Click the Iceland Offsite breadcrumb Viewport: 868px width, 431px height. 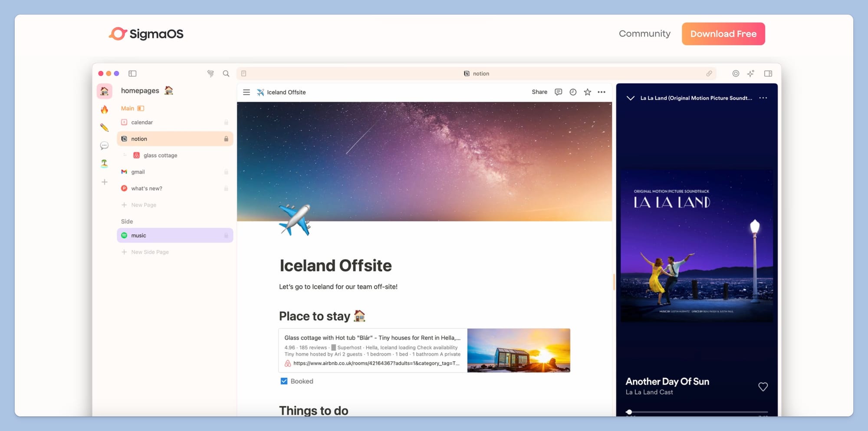coord(281,92)
